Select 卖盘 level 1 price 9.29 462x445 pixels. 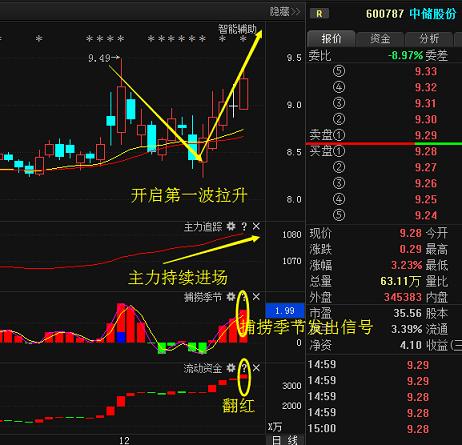pyautogui.click(x=426, y=135)
